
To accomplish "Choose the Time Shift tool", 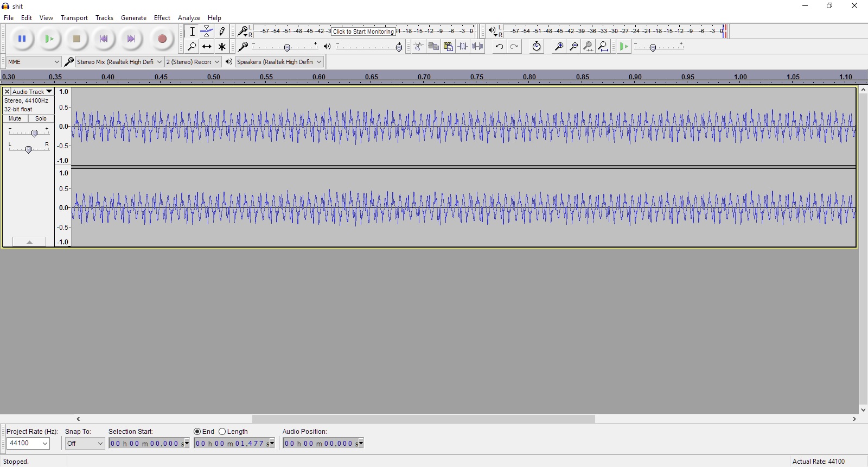I will point(207,47).
